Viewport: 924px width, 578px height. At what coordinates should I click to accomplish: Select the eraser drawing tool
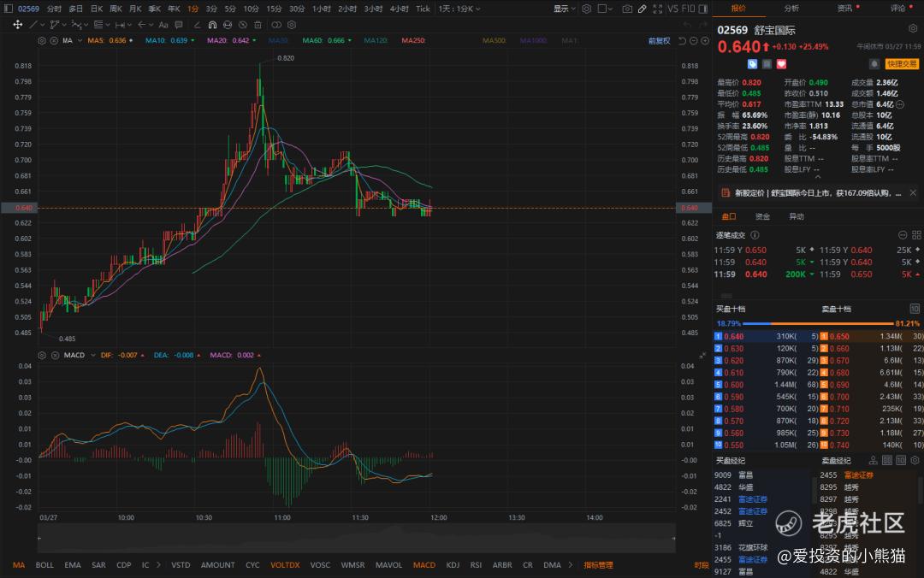[x=197, y=25]
